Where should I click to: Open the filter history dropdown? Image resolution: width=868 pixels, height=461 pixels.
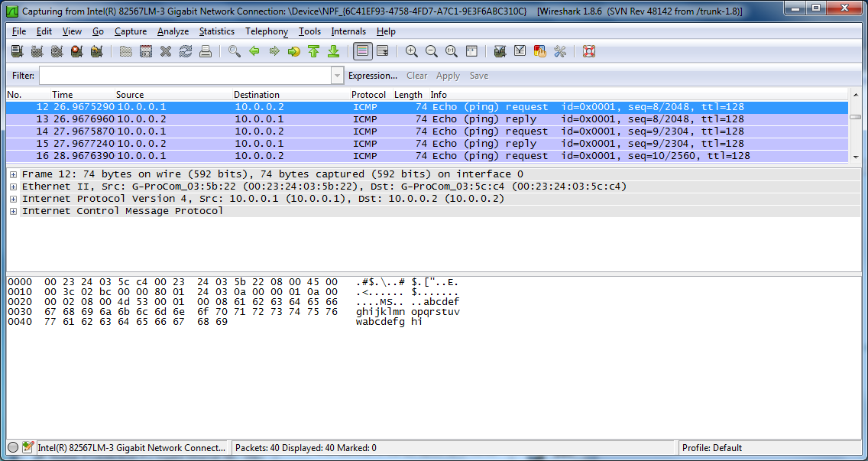point(337,76)
